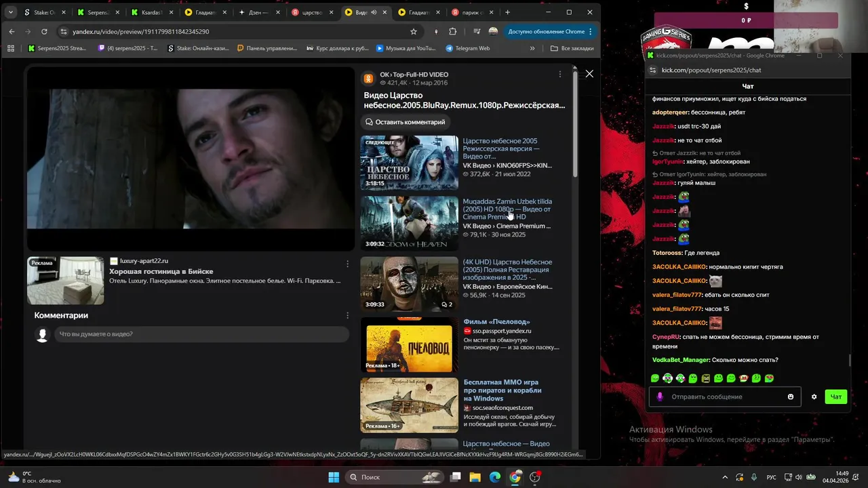Viewport: 868px width, 488px height.
Task: Open the emoji picker in chat input
Action: (791, 396)
